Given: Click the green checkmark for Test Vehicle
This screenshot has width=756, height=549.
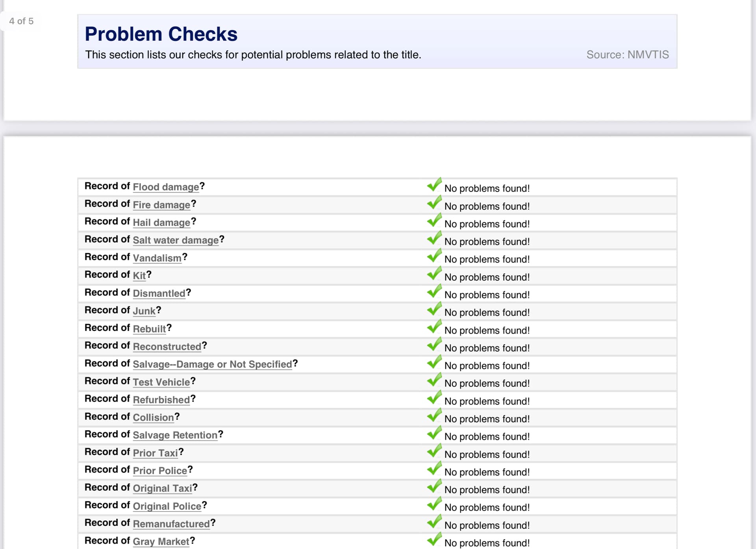Looking at the screenshot, I should click(x=434, y=380).
